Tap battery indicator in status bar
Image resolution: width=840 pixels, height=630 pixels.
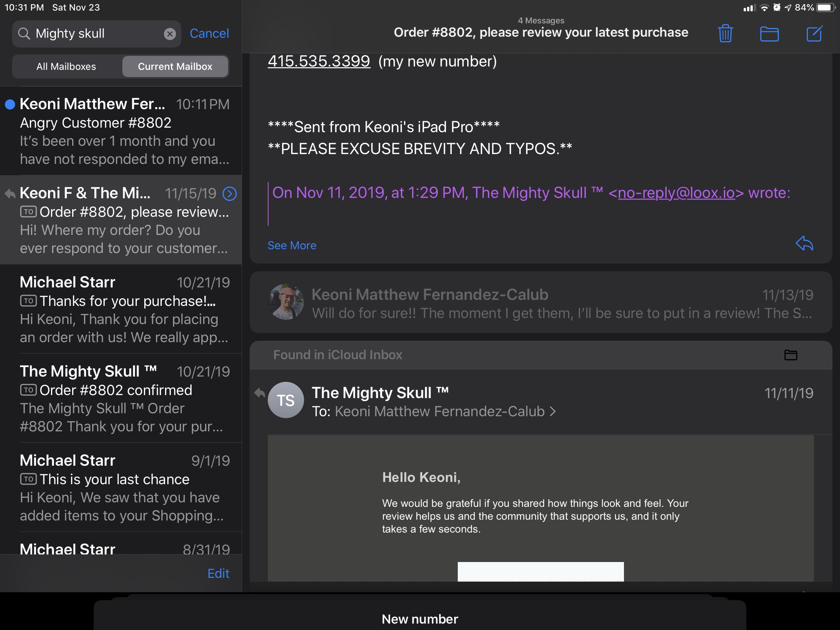826,8
